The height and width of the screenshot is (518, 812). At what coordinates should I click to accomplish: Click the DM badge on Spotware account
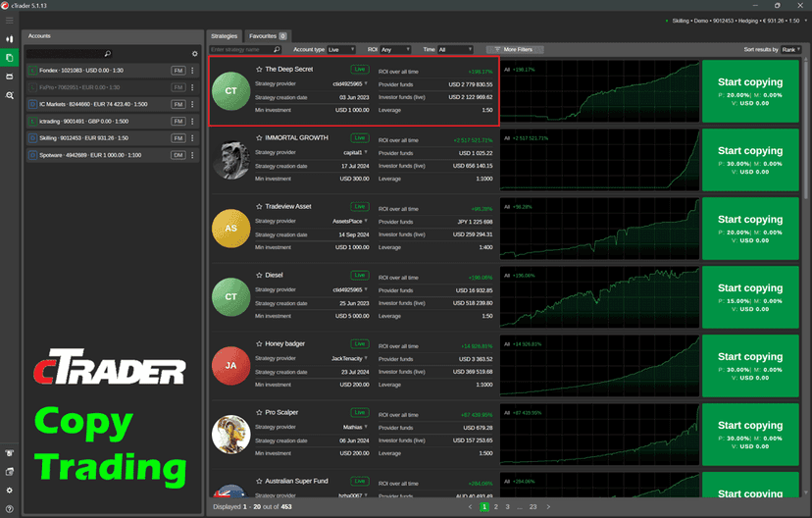178,155
